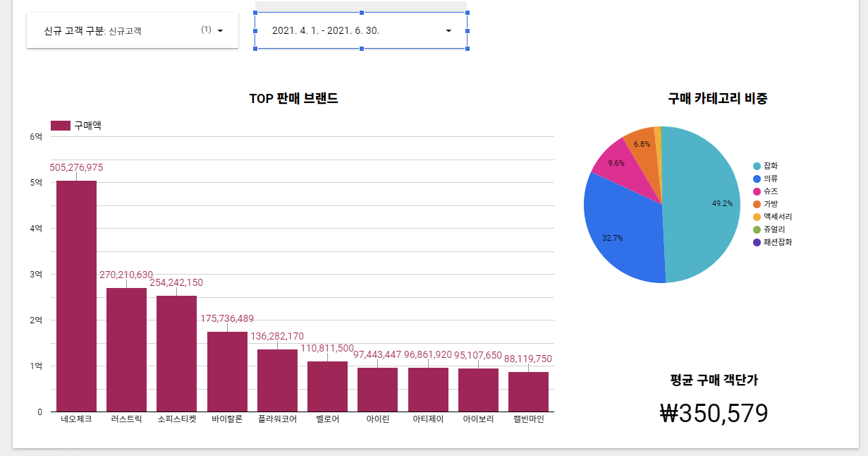
Task: Select the 아티제이 bar
Action: (x=428, y=390)
